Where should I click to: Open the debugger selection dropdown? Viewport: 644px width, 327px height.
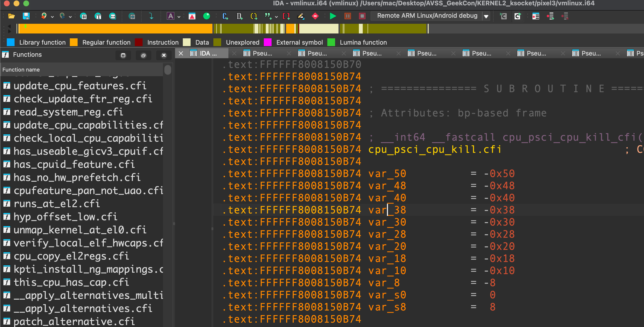[x=486, y=16]
